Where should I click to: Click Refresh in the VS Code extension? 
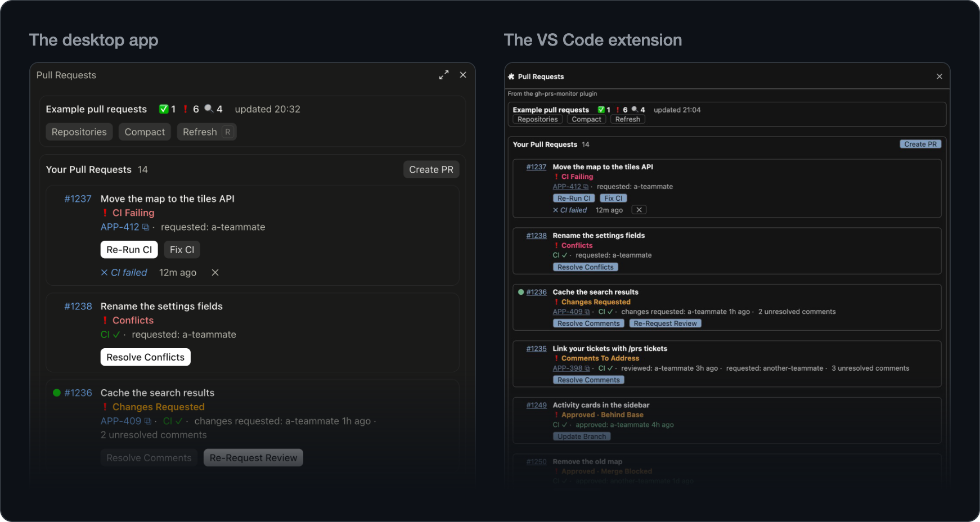click(627, 119)
